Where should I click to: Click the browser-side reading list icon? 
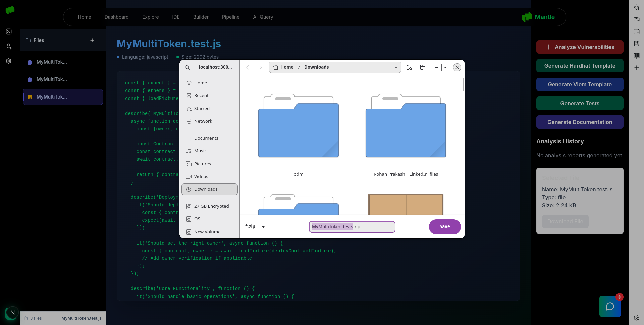(637, 56)
